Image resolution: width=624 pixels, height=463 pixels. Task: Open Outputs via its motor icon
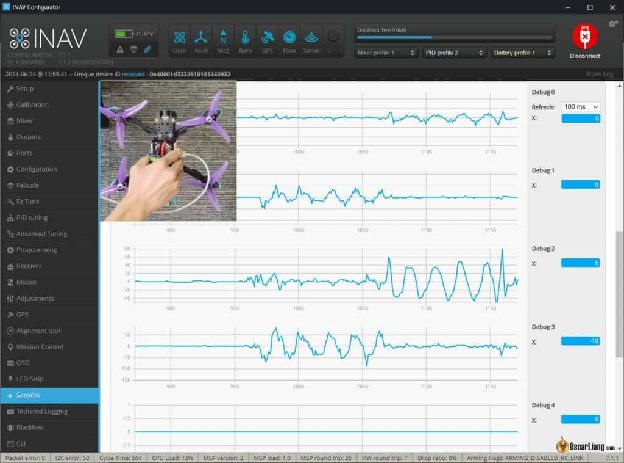click(x=10, y=137)
